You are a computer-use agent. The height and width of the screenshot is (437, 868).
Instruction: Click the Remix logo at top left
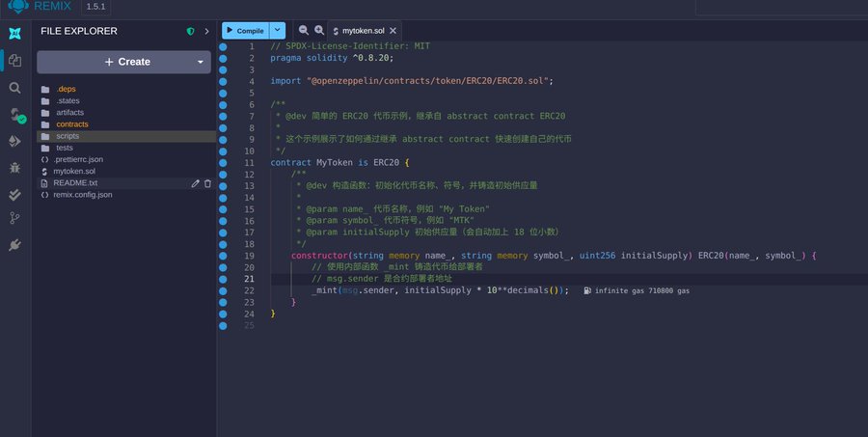[x=18, y=6]
